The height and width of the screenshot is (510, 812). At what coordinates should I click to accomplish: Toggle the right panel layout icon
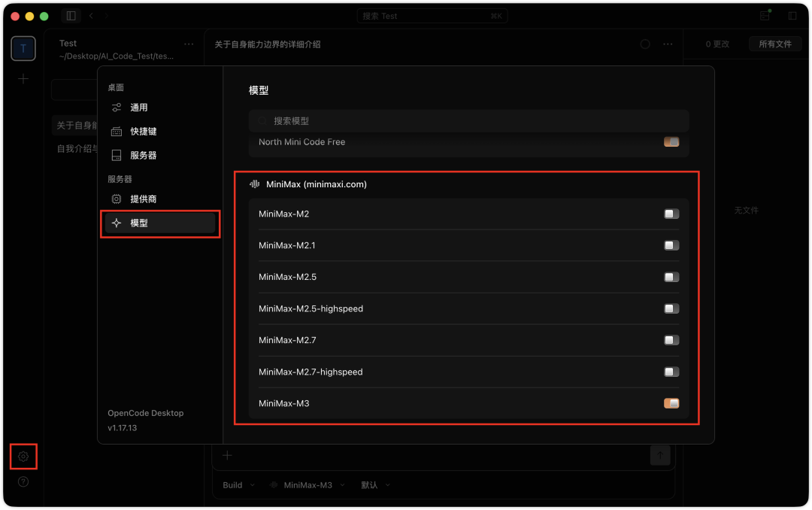click(792, 16)
